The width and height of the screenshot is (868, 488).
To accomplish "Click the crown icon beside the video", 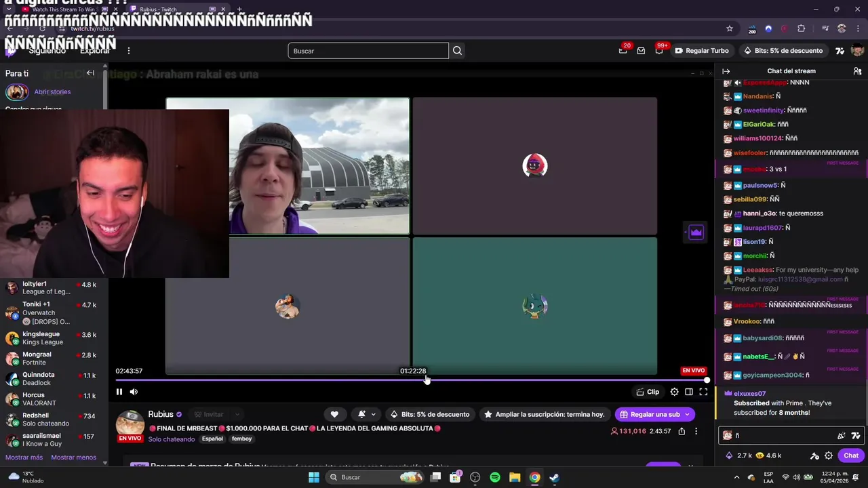I will [x=696, y=233].
